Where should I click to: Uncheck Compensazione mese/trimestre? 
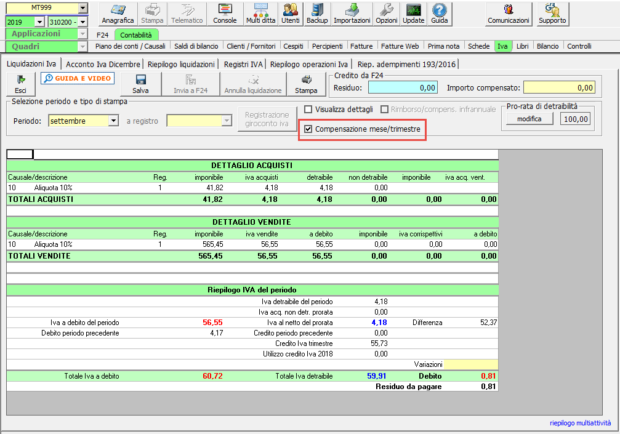(x=310, y=129)
